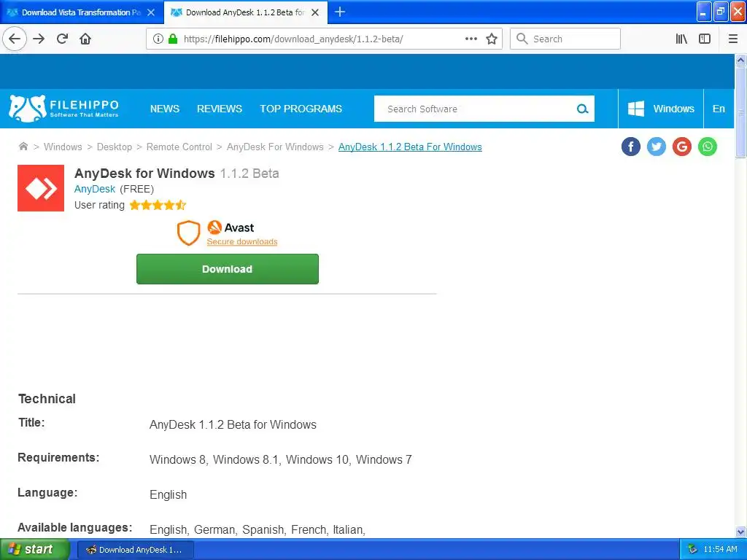This screenshot has width=747, height=560.
Task: Click the green Download button
Action: point(228,269)
